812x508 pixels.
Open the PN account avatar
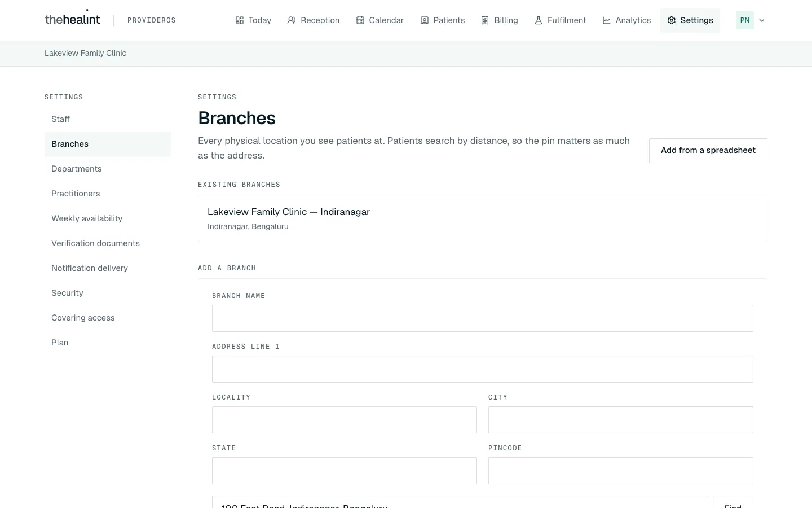click(x=745, y=20)
